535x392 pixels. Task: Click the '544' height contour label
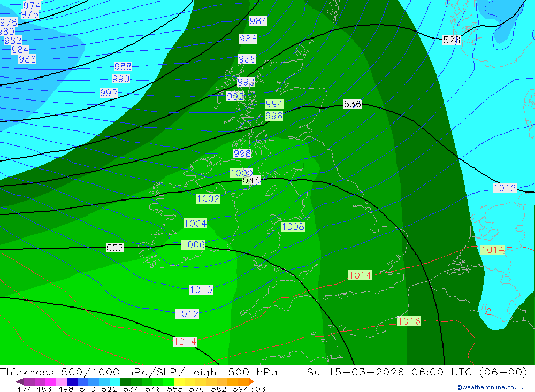251,180
